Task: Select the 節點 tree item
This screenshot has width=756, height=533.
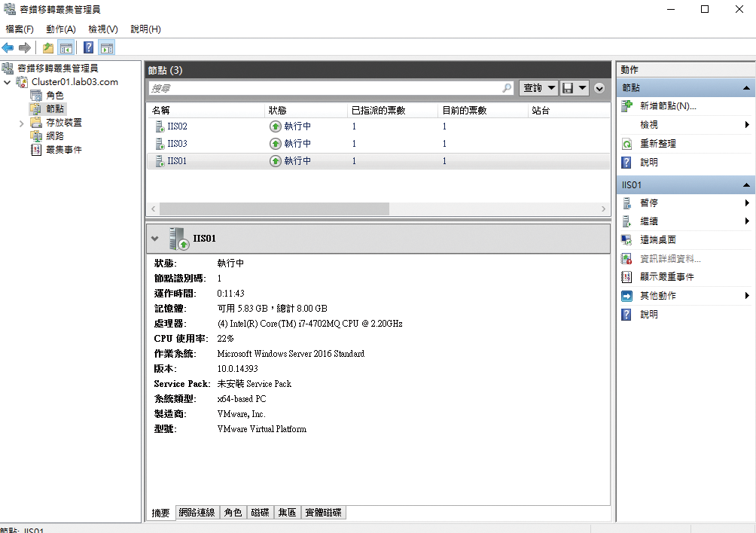Action: [54, 109]
